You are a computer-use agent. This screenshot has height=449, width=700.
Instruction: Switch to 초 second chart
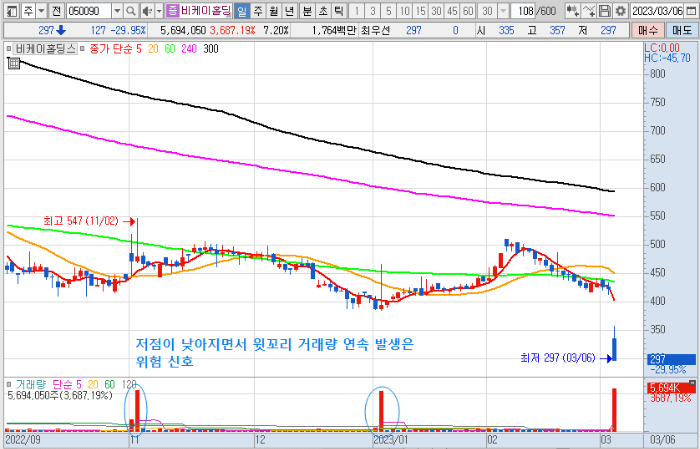click(323, 11)
